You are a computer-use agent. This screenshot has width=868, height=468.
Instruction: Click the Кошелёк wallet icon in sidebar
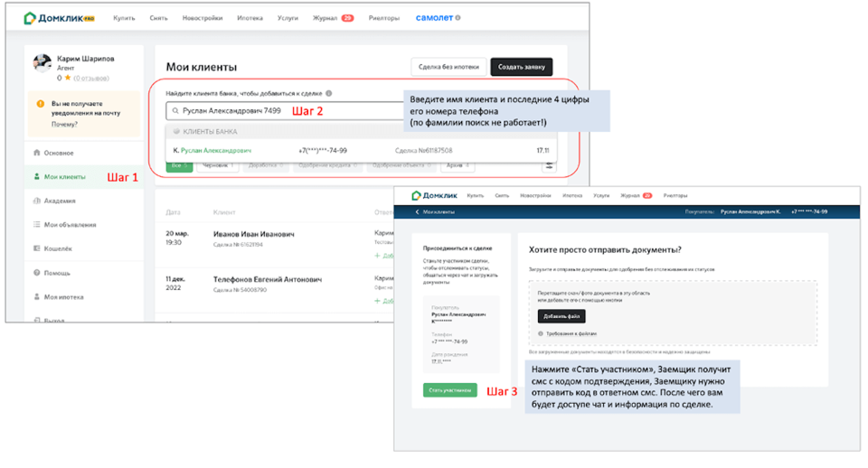coord(36,248)
